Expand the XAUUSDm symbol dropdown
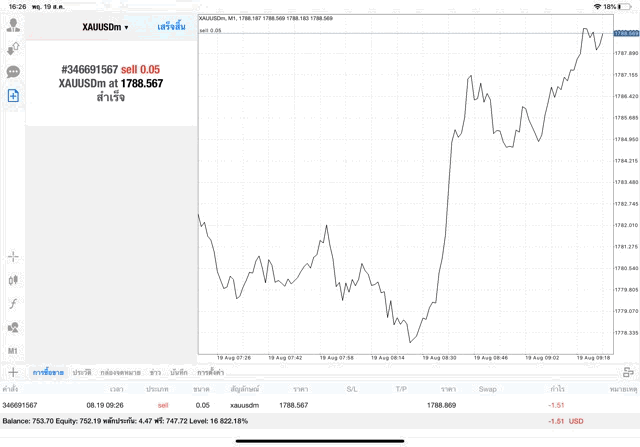Image resolution: width=640 pixels, height=447 pixels. (x=105, y=27)
